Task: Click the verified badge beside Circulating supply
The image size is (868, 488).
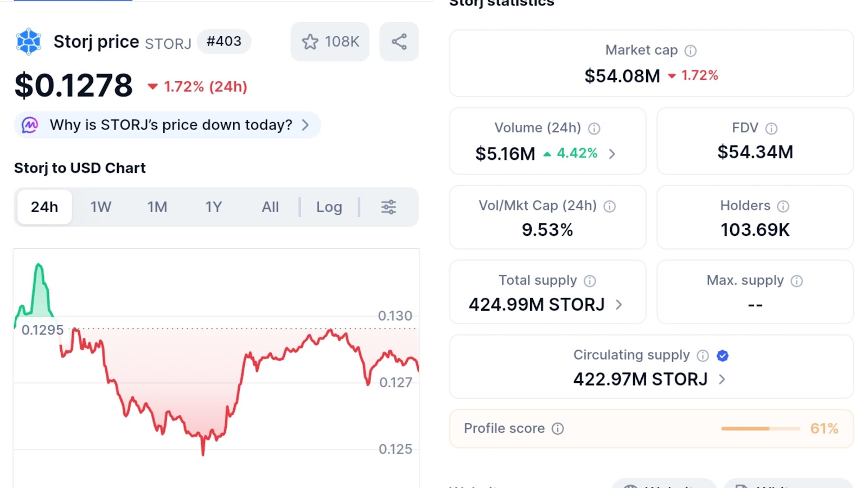Action: point(722,356)
